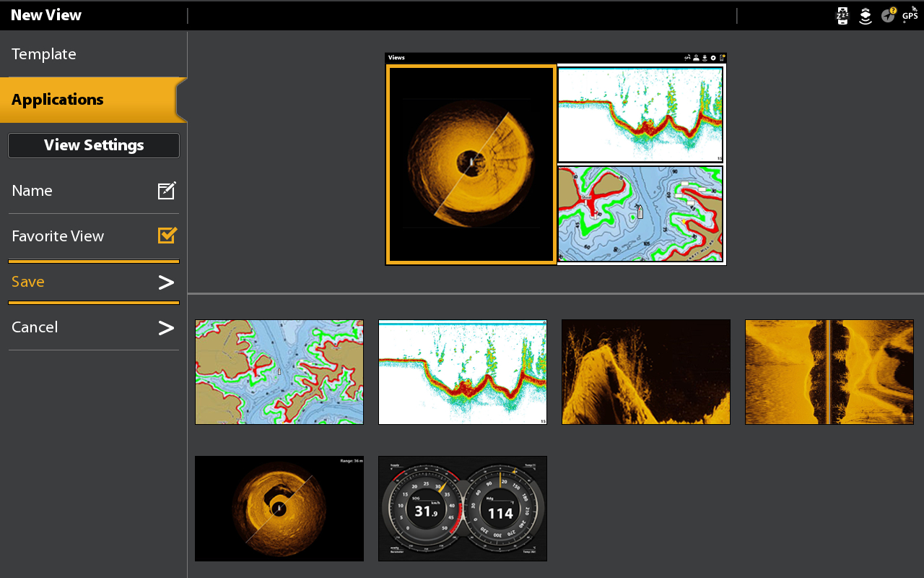Toggle the Favorite View checkbox
This screenshot has height=578, width=924.
pyautogui.click(x=167, y=236)
